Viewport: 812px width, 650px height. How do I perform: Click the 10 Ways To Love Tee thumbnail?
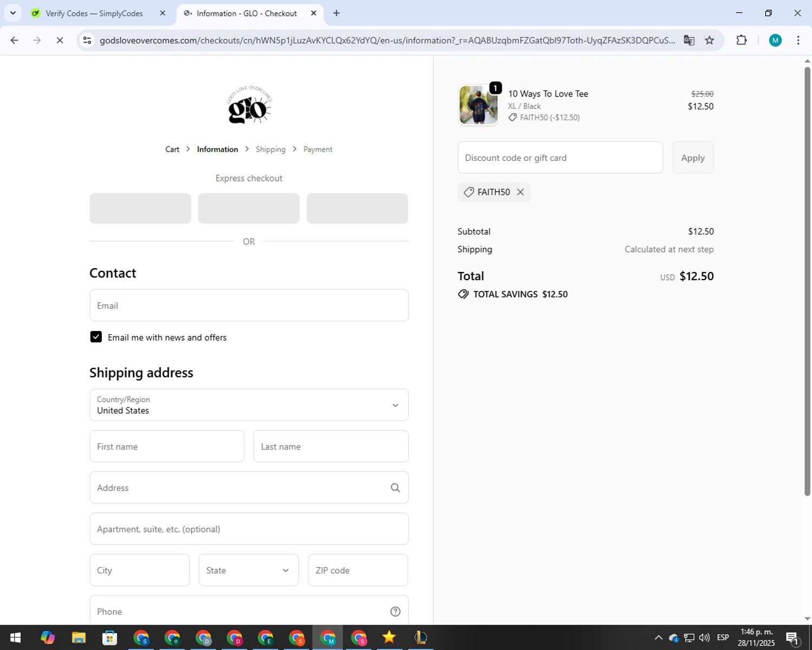(479, 105)
